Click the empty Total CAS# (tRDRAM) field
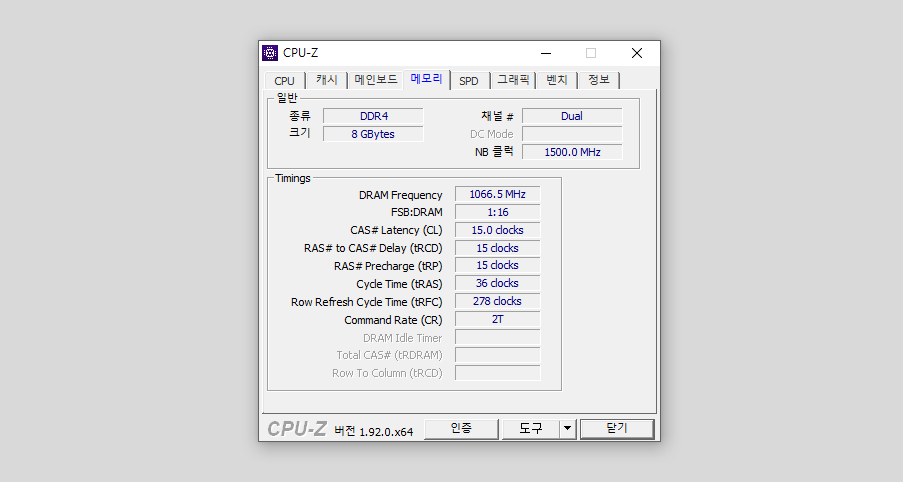Image resolution: width=903 pixels, height=482 pixels. [x=498, y=355]
